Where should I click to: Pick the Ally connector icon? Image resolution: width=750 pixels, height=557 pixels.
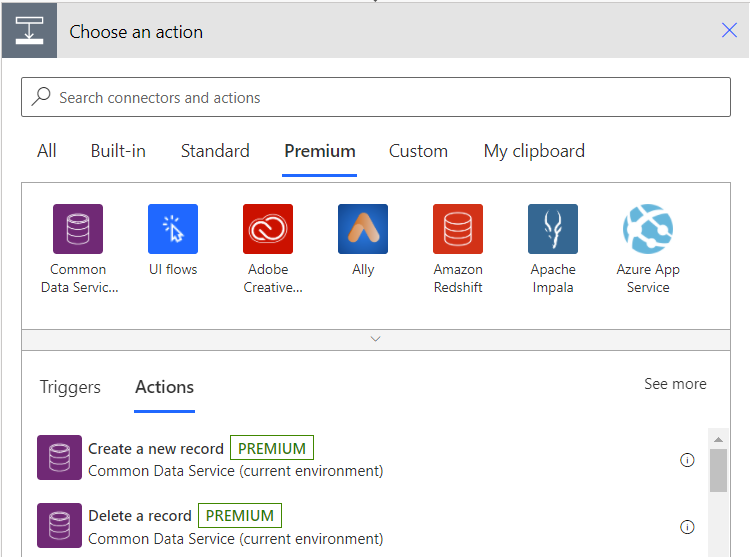[363, 229]
